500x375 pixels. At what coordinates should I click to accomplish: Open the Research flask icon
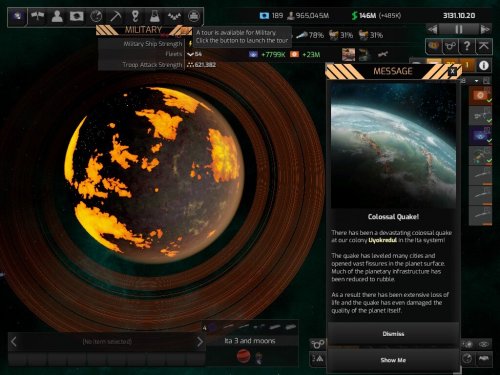(154, 16)
